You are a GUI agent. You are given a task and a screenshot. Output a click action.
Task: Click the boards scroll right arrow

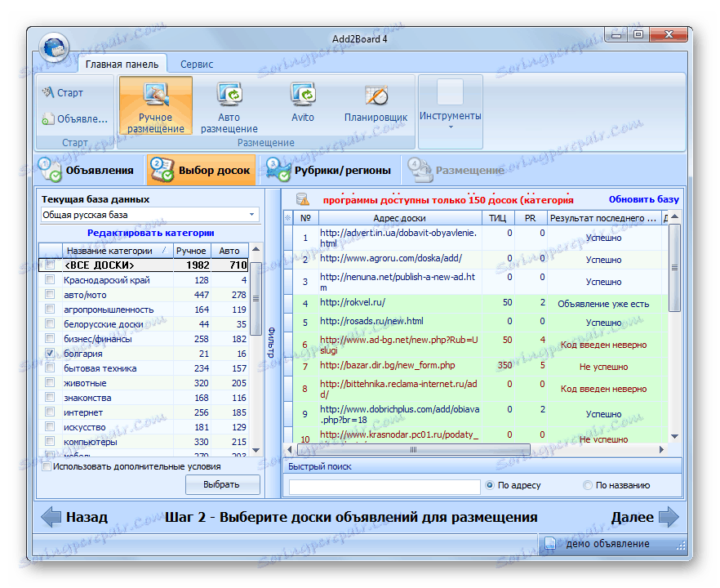pyautogui.click(x=662, y=450)
